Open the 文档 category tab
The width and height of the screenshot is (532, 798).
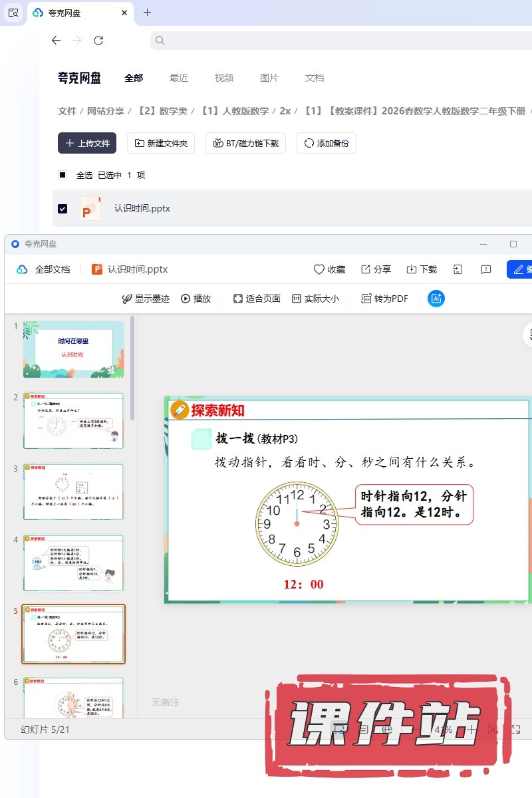pyautogui.click(x=315, y=78)
